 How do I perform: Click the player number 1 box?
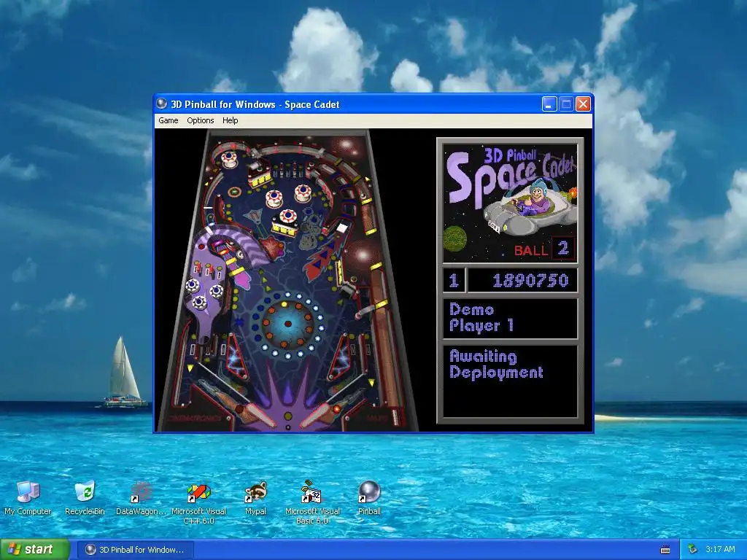(x=454, y=281)
